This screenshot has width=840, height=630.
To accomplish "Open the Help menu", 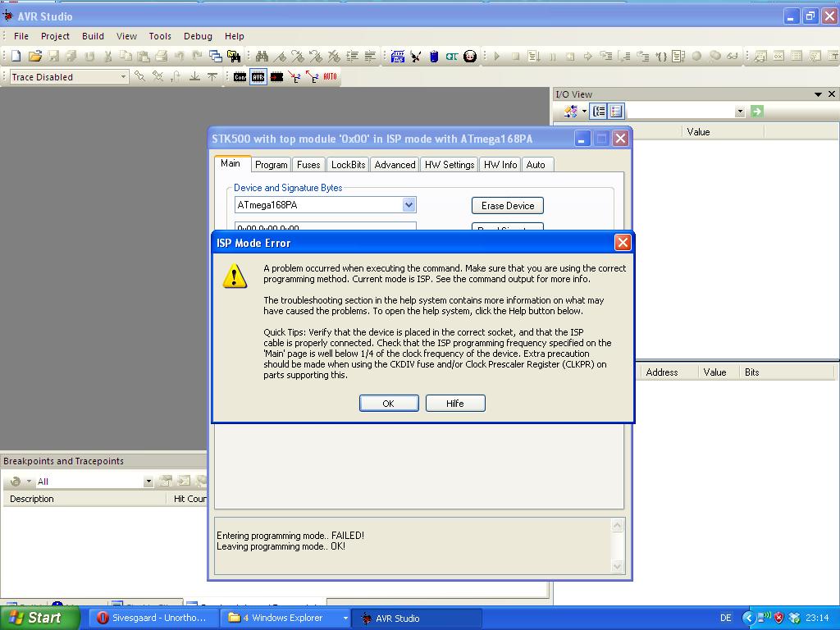I will 234,36.
